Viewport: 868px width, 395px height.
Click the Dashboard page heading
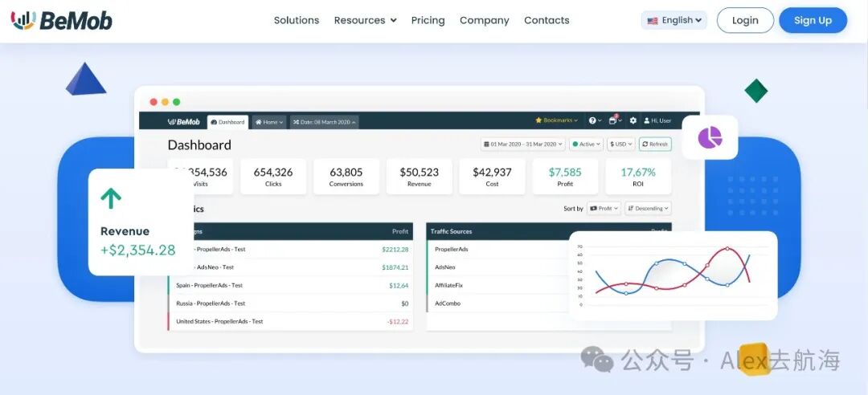(x=199, y=145)
